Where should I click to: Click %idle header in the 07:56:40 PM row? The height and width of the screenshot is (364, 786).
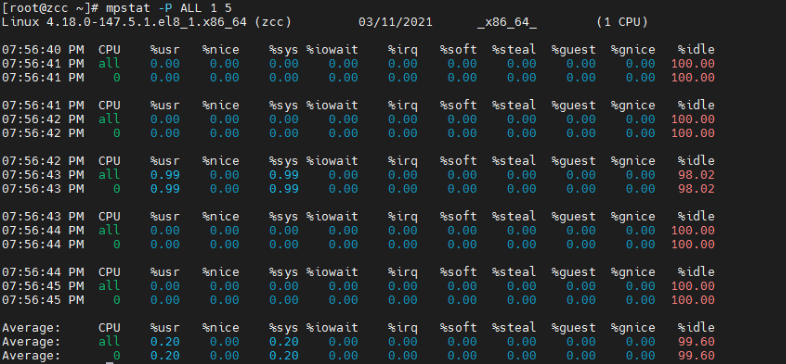pos(696,50)
